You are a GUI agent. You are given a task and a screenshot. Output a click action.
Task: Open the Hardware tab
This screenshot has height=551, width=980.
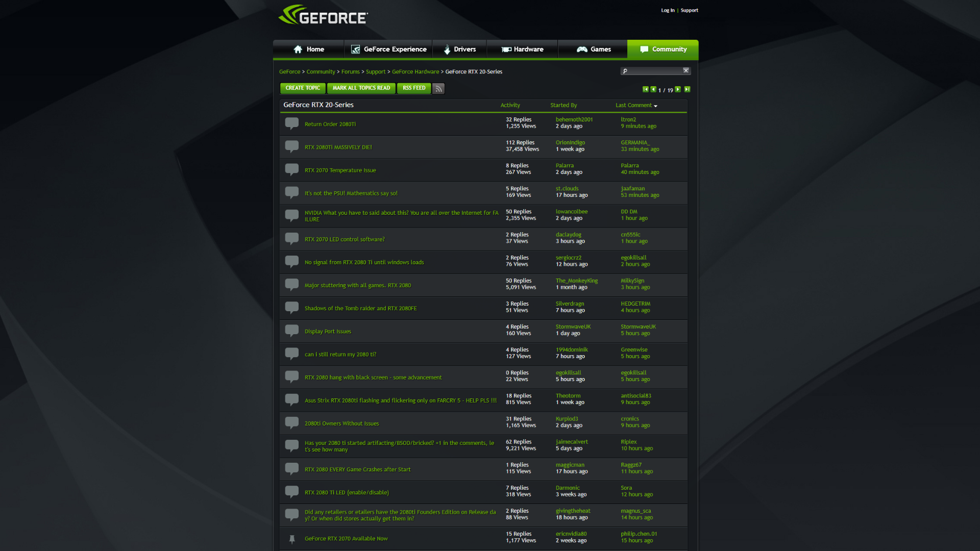point(522,49)
